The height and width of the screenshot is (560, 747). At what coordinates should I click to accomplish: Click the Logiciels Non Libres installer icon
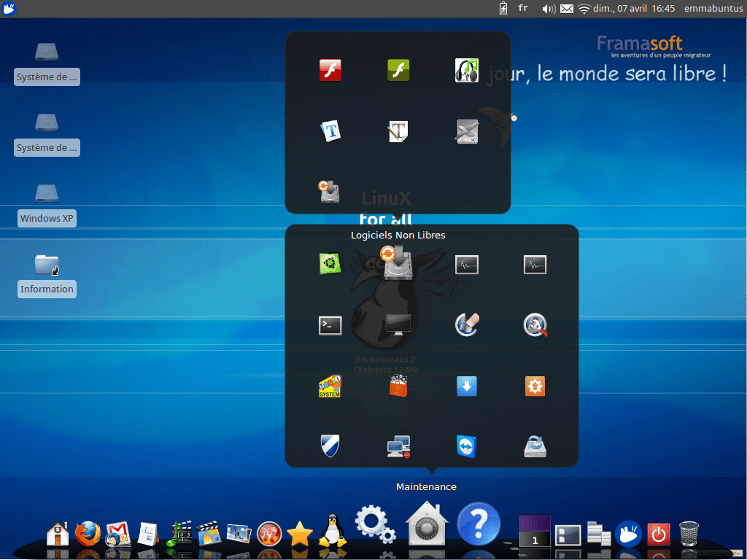coord(398,262)
